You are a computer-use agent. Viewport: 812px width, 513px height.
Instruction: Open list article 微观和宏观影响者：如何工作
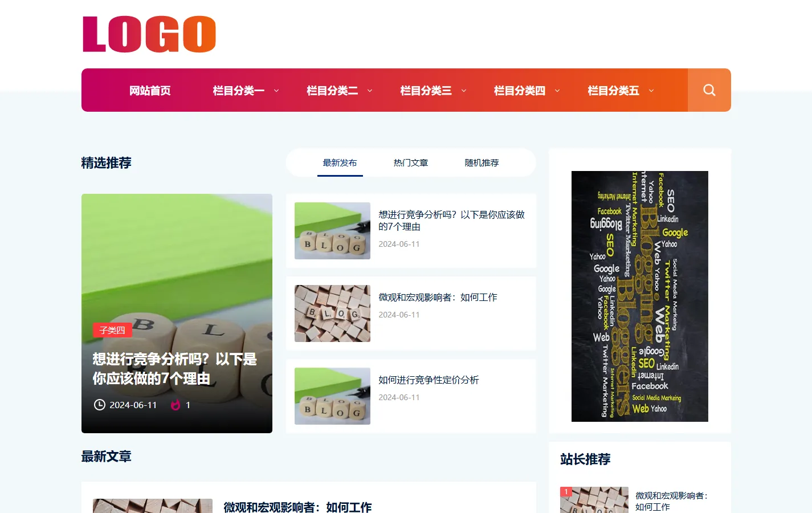438,298
